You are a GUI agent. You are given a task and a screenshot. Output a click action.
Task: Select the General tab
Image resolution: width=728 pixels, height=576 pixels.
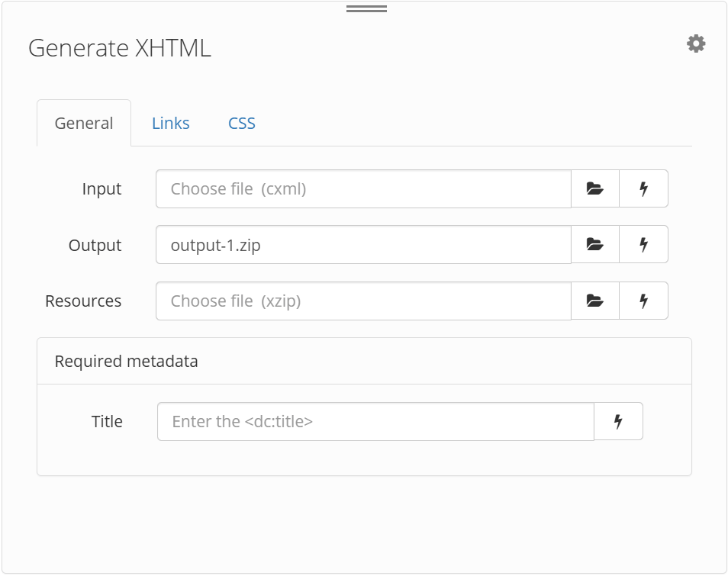(x=83, y=123)
